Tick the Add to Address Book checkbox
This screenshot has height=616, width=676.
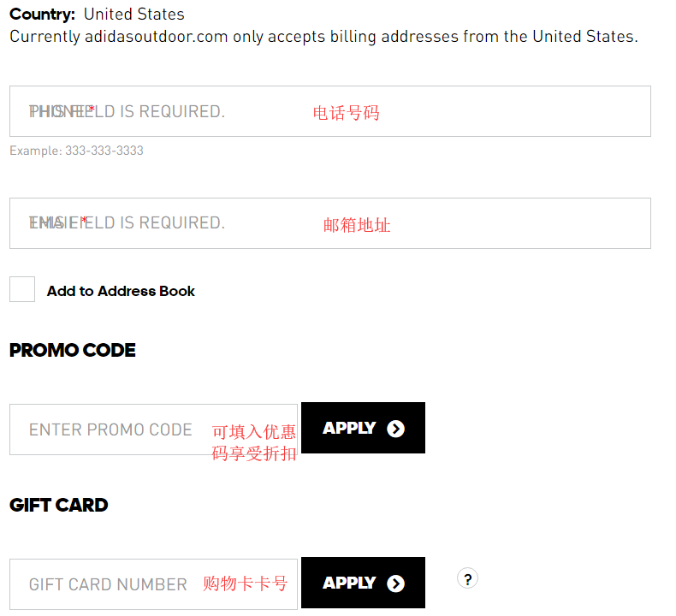[x=22, y=290]
